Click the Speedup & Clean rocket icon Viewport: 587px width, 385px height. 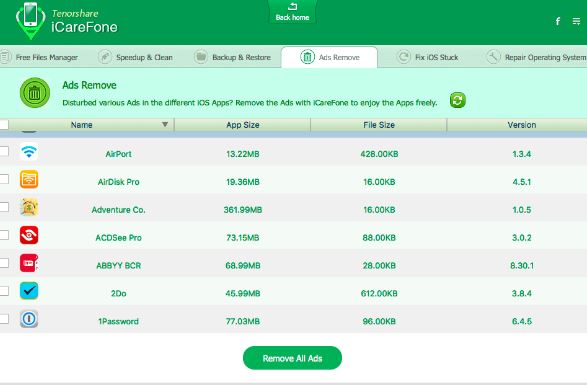(105, 57)
